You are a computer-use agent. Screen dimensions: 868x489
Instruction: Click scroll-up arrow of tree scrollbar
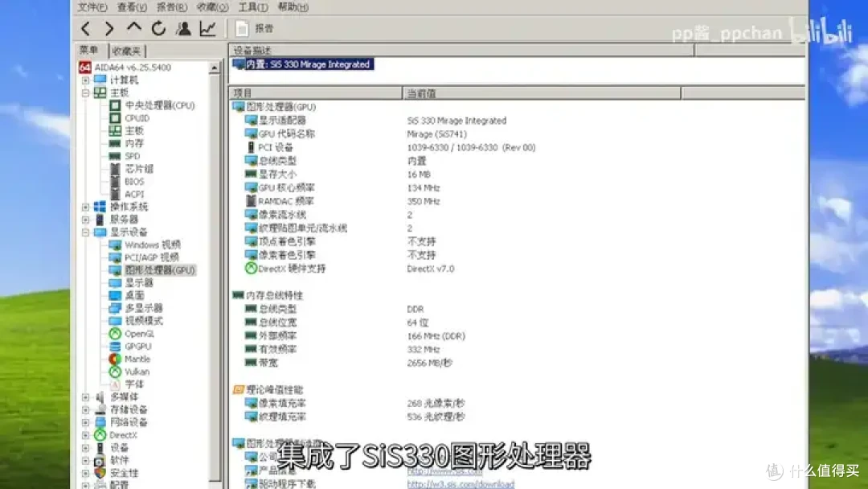(x=215, y=68)
